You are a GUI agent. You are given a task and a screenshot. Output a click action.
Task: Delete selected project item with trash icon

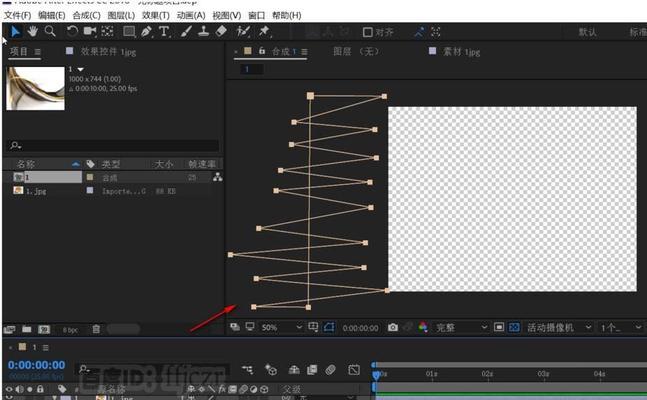96,329
